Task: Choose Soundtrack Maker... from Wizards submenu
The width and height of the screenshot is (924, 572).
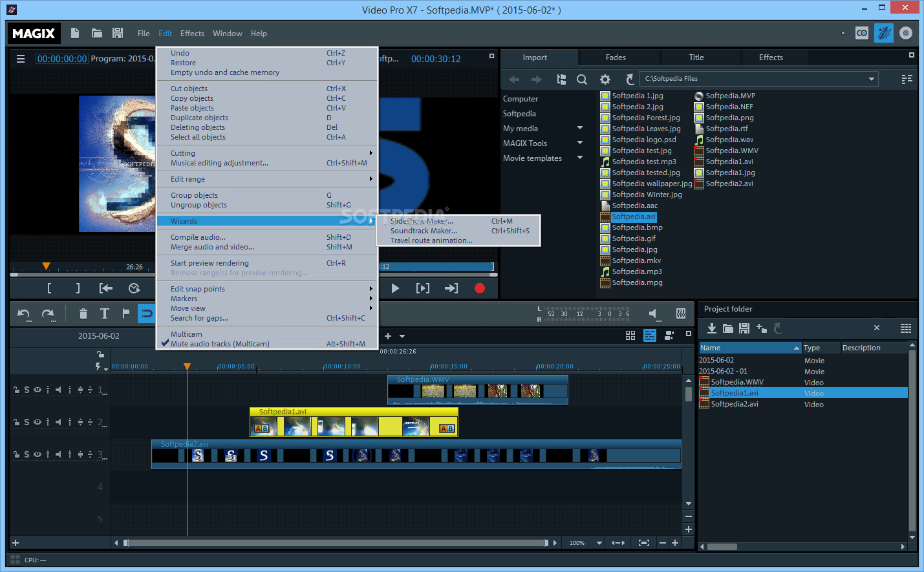Action: (458, 231)
